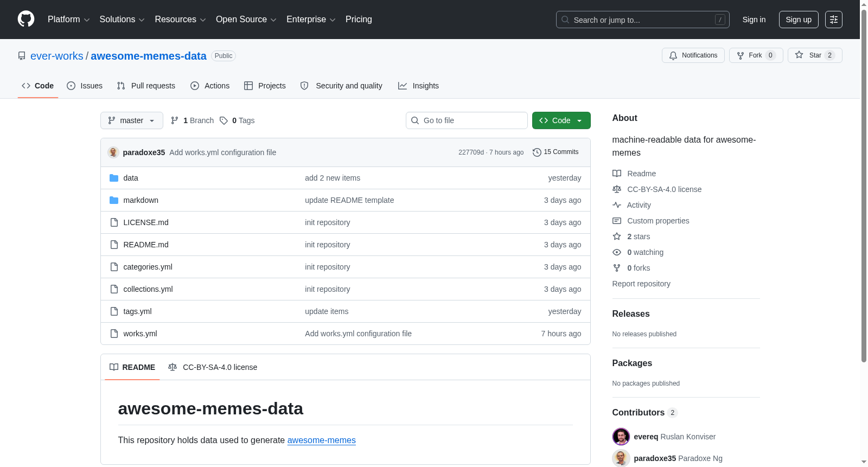This screenshot has height=467, width=868.
Task: Open the collections.yml file
Action: [148, 289]
